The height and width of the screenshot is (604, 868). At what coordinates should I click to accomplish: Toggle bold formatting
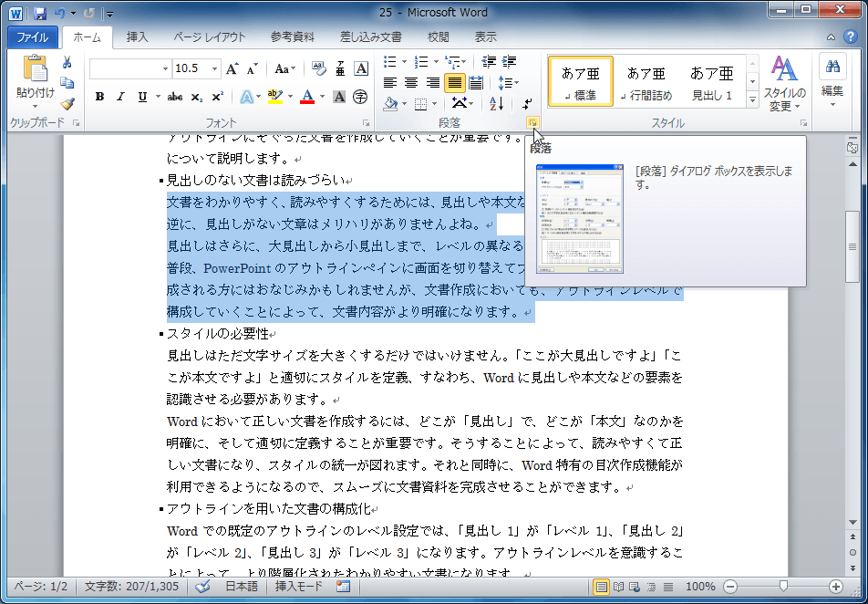pos(100,97)
